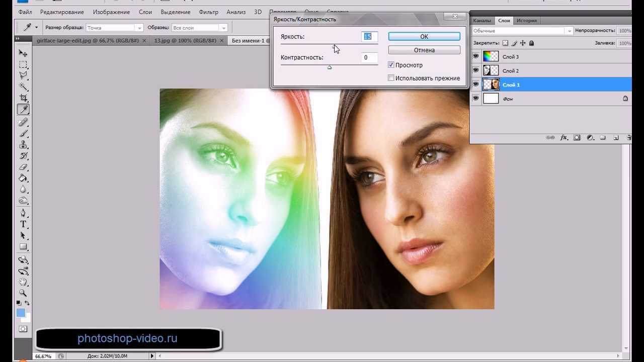The height and width of the screenshot is (362, 644).
Task: Select the Blur tool
Action: (23, 189)
